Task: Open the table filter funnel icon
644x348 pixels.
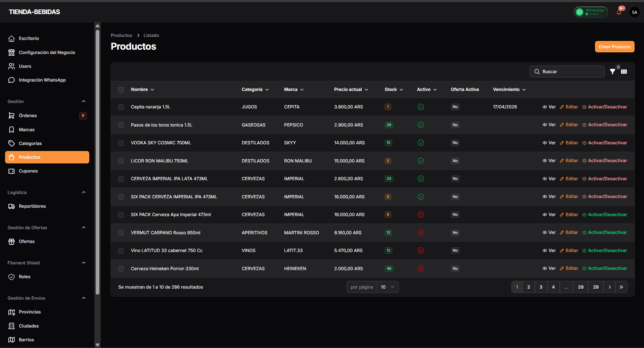Action: (612, 71)
